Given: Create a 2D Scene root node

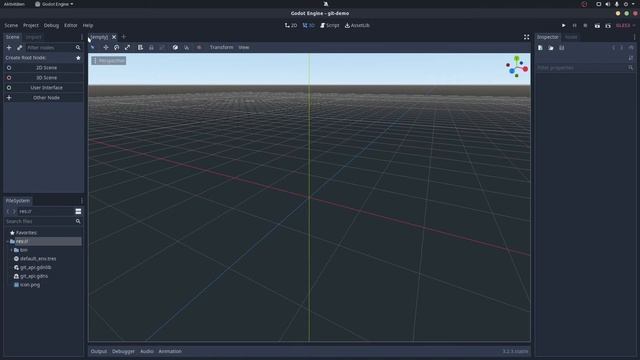Looking at the screenshot, I should point(43,68).
